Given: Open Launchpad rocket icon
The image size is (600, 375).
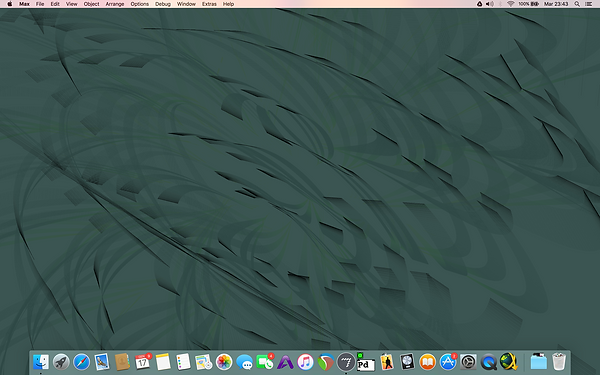Looking at the screenshot, I should [x=61, y=362].
